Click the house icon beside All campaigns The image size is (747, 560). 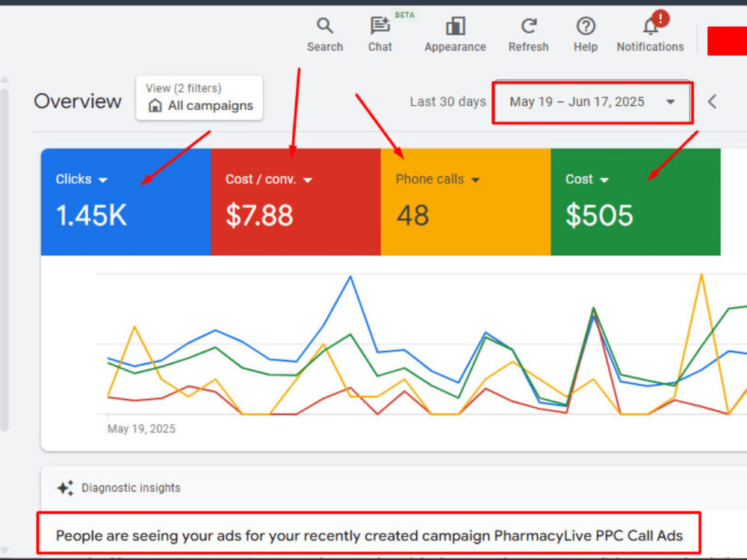point(155,105)
